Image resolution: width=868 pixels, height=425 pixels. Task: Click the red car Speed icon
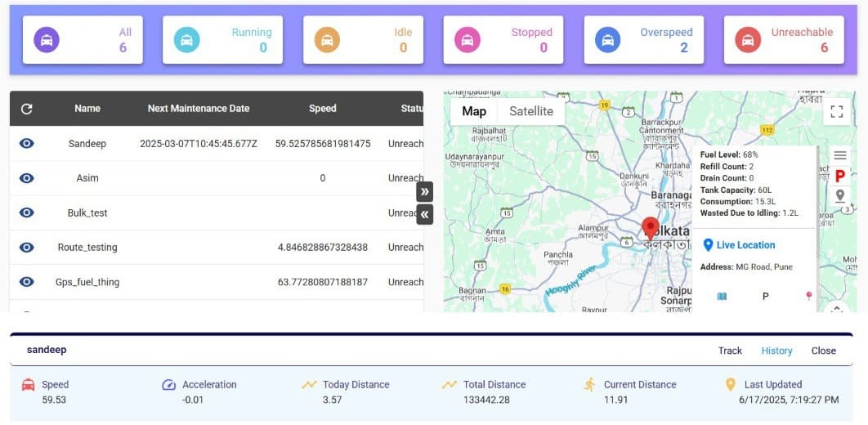point(28,385)
